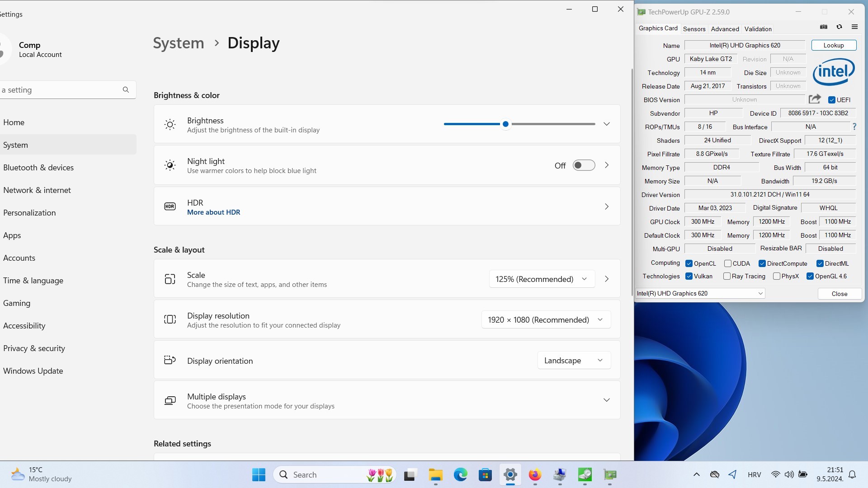Screen dimensions: 868x488
Task: Toggle the OpenCL checkbox
Action: [689, 263]
